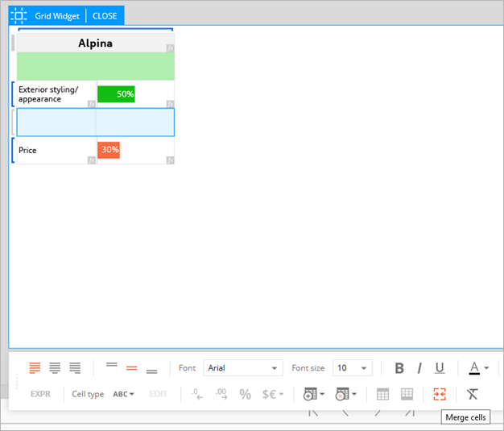Set vertical alignment to bottom
504x431 pixels.
pyautogui.click(x=151, y=371)
